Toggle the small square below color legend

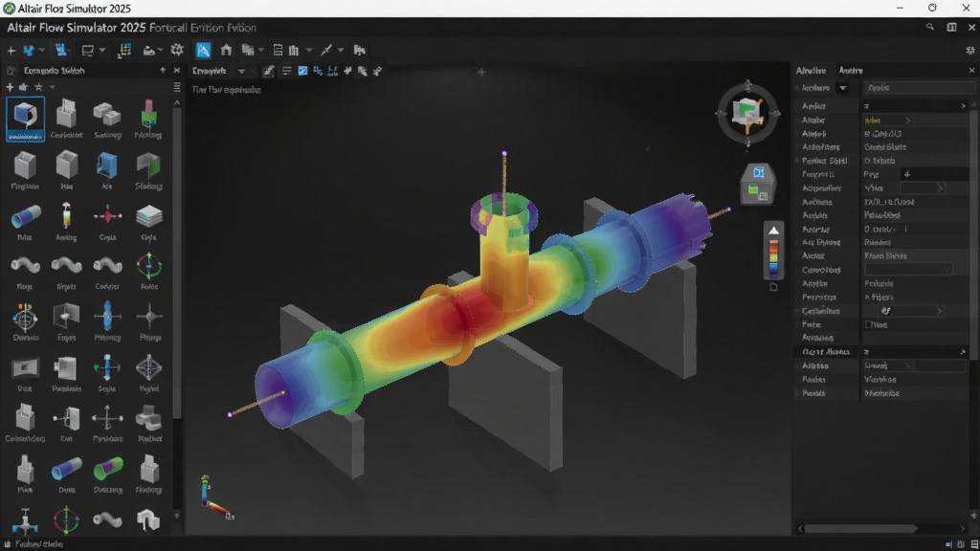tap(773, 287)
